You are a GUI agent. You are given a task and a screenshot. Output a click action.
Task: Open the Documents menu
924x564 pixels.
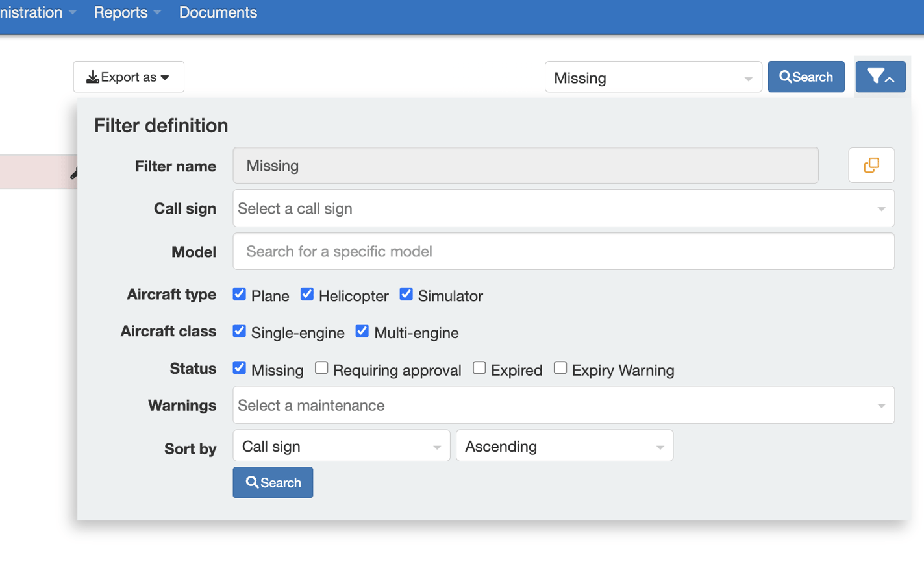click(218, 12)
